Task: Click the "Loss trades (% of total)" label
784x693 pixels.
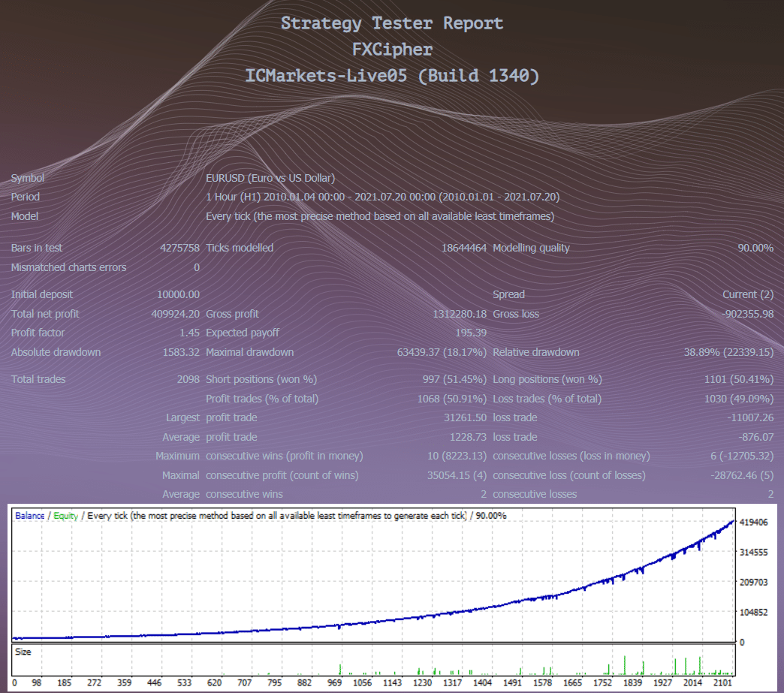Action: pyautogui.click(x=547, y=399)
